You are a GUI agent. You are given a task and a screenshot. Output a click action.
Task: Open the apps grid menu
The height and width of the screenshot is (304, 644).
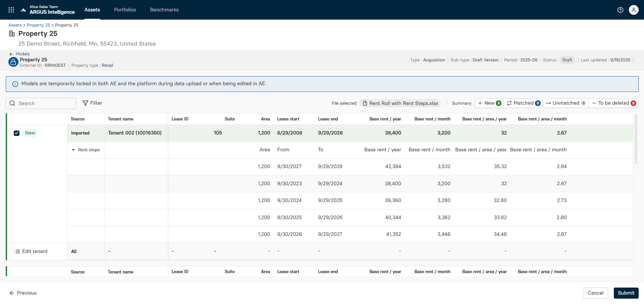point(11,10)
